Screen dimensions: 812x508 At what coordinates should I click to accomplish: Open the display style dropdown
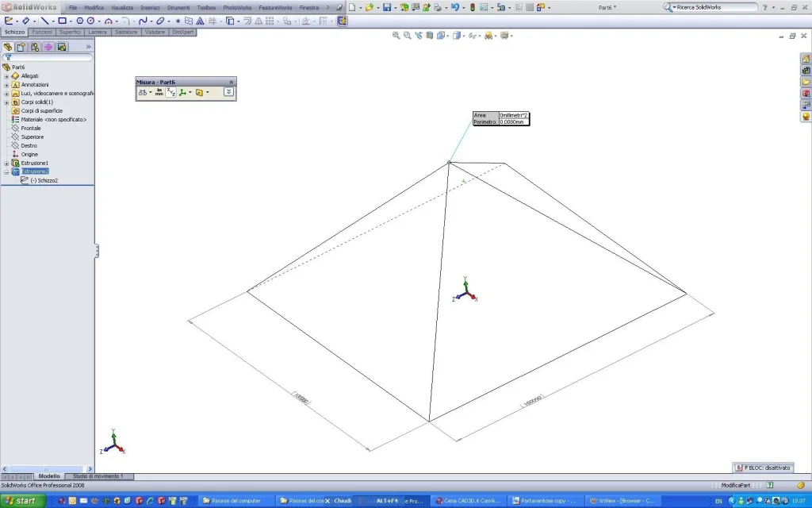[463, 36]
